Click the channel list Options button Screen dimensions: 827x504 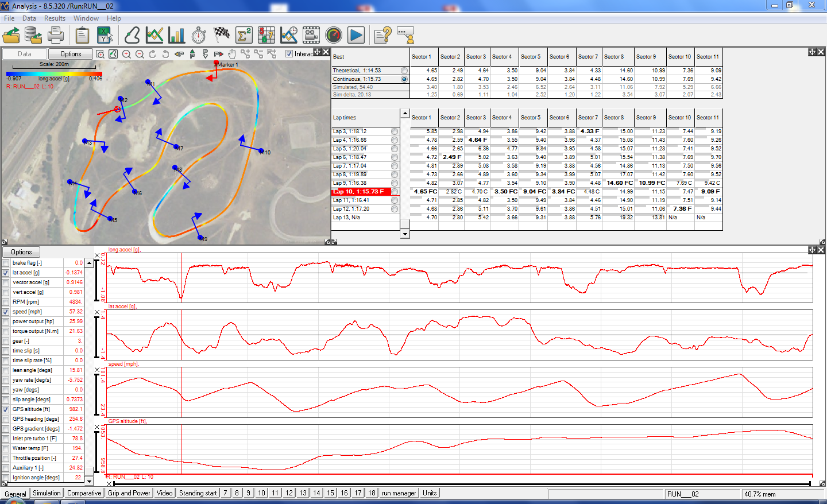point(22,252)
